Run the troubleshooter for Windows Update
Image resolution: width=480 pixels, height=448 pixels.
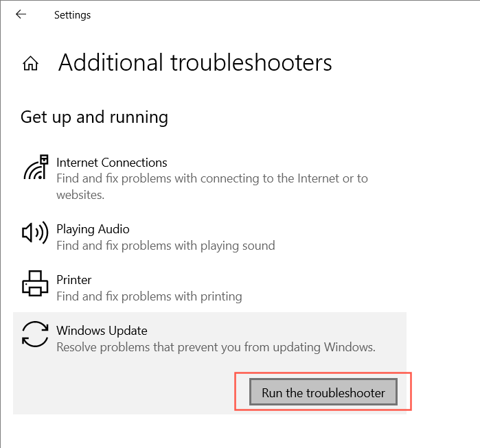323,392
